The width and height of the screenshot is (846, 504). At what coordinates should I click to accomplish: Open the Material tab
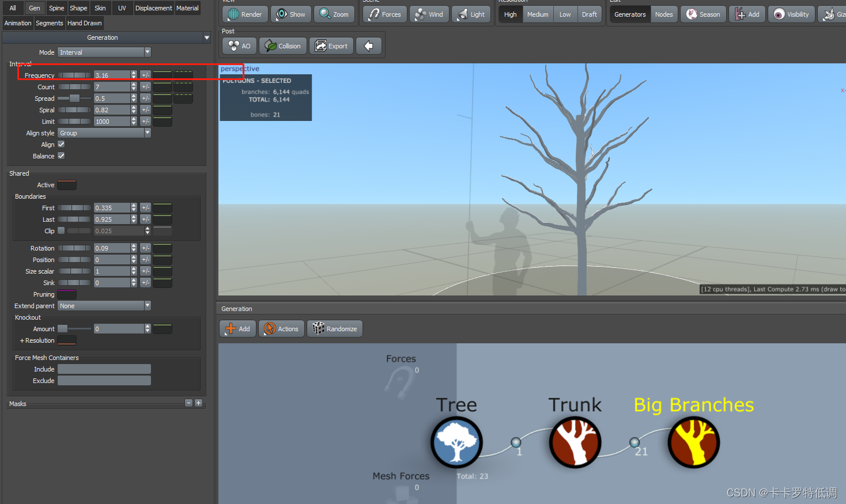point(187,8)
